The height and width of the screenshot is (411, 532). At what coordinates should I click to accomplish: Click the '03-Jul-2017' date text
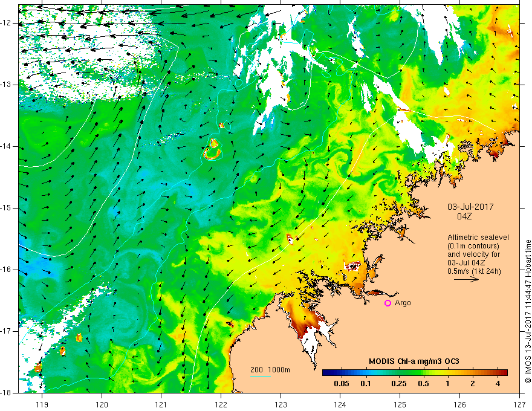[x=470, y=207]
